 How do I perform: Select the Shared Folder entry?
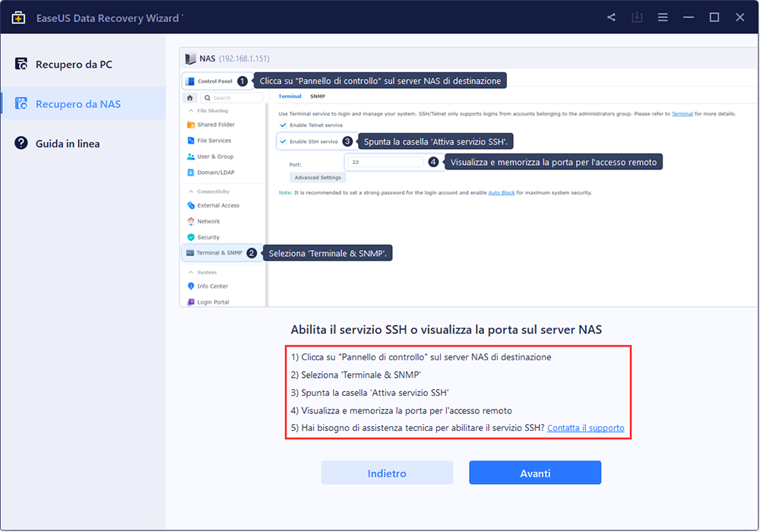(x=223, y=125)
